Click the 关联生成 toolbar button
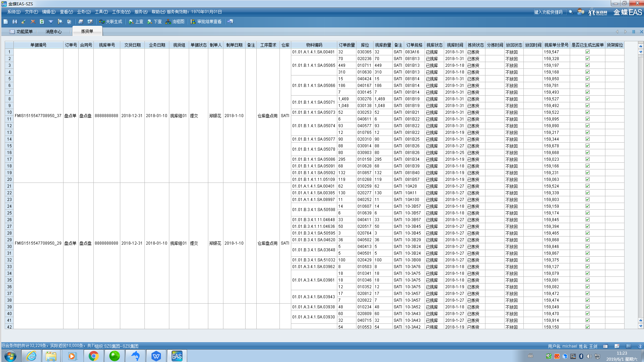The image size is (644, 362). point(111,21)
